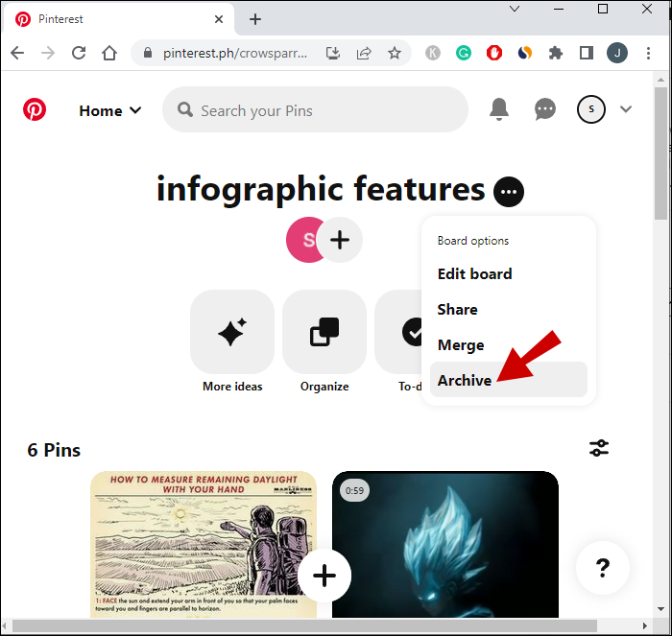Open the Organize tool button
The width and height of the screenshot is (672, 636).
point(324,332)
